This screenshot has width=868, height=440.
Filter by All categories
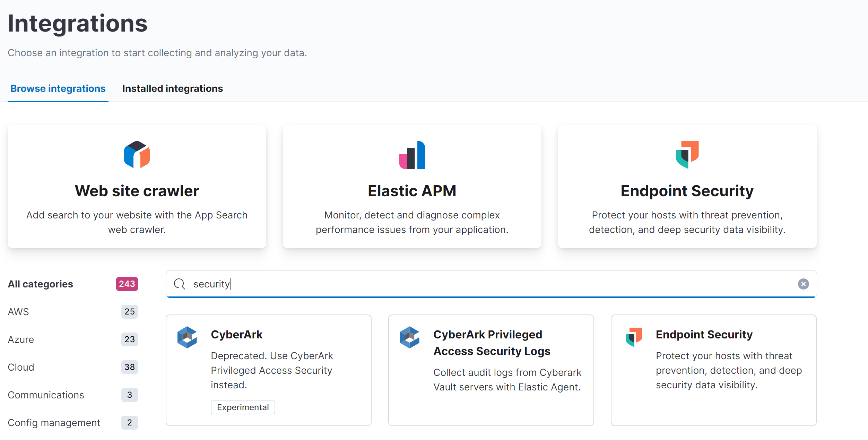pyautogui.click(x=41, y=284)
